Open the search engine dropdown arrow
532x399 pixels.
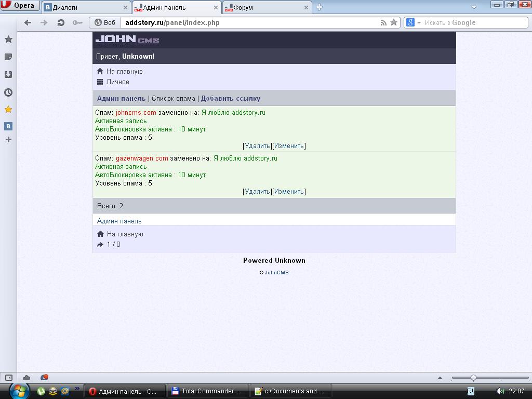tap(419, 23)
